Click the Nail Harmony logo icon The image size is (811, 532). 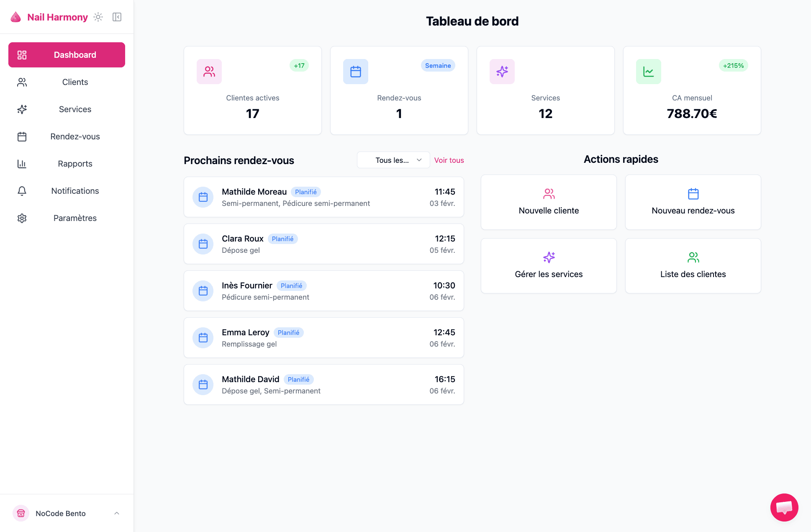16,17
